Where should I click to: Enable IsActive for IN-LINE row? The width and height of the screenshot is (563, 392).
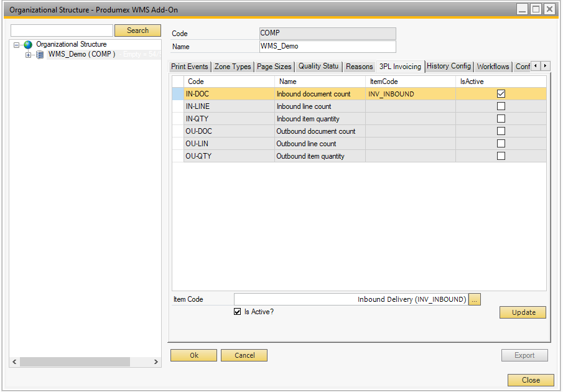(501, 106)
